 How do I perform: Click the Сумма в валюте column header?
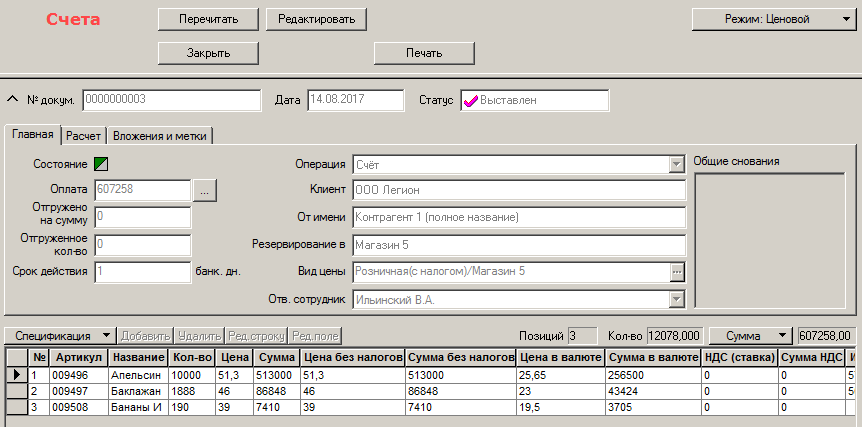click(x=653, y=357)
